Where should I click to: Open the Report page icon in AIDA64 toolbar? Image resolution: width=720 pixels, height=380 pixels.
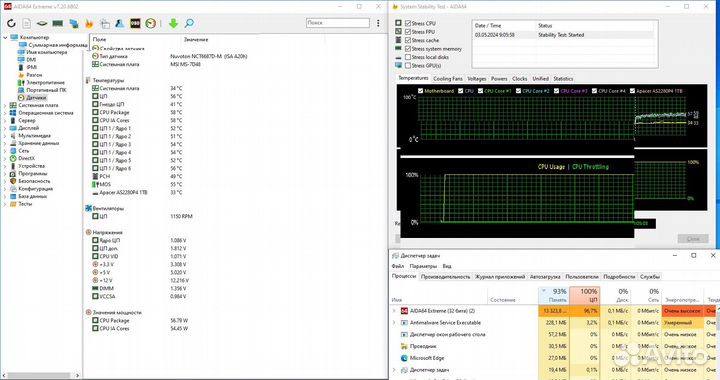tap(27, 23)
